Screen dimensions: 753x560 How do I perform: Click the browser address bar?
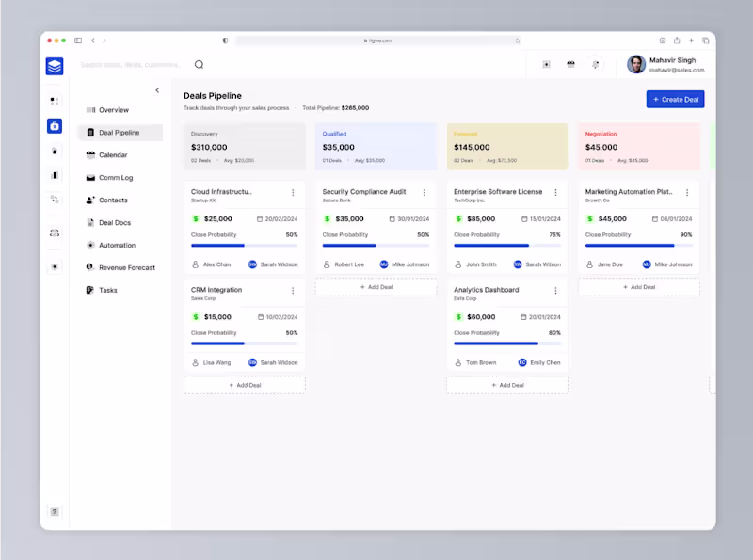coord(377,40)
